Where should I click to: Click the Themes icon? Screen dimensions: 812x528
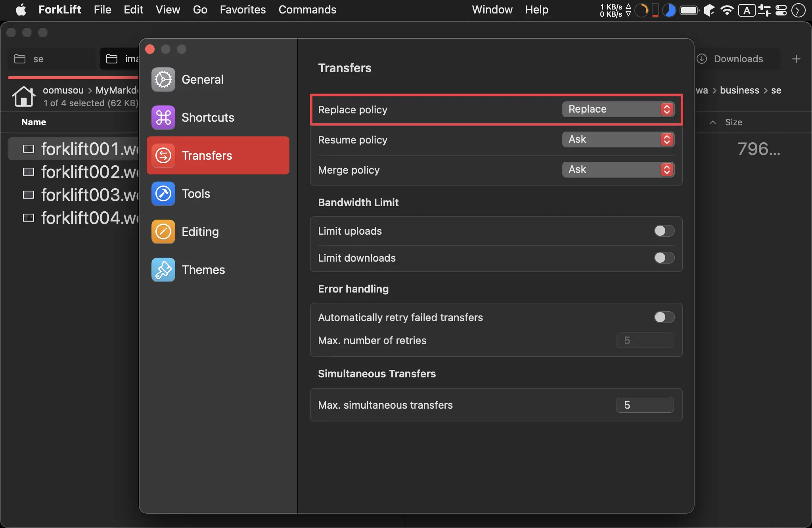(x=163, y=269)
